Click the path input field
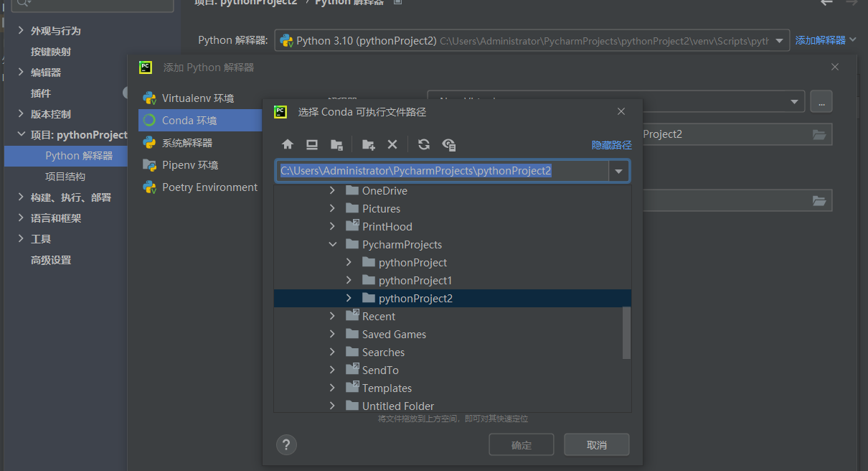The width and height of the screenshot is (868, 471). point(441,171)
